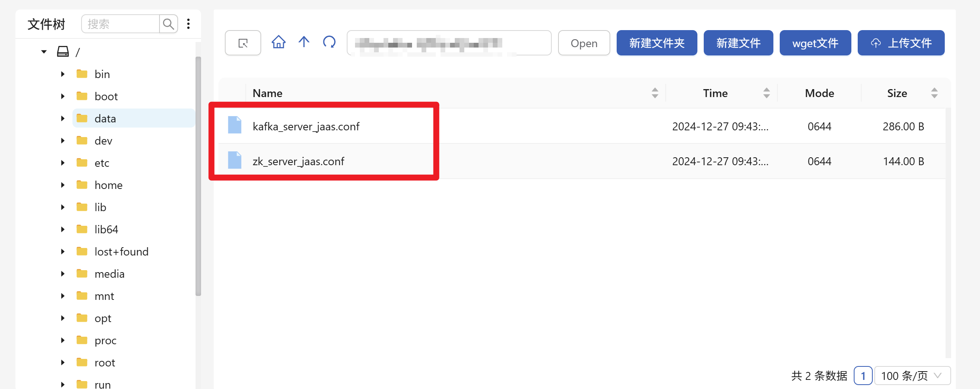
Task: Click the dev folder icon
Action: [x=82, y=141]
